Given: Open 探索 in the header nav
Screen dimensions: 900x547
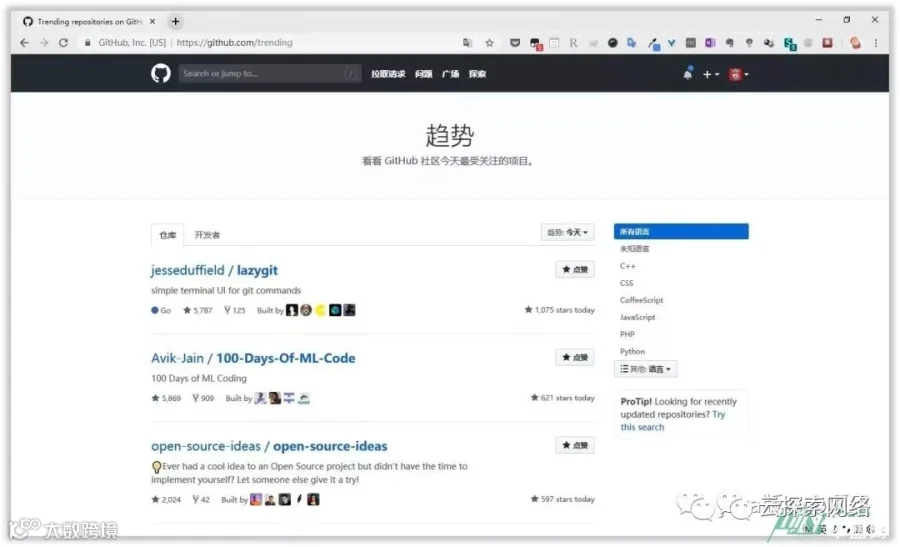Looking at the screenshot, I should click(477, 73).
